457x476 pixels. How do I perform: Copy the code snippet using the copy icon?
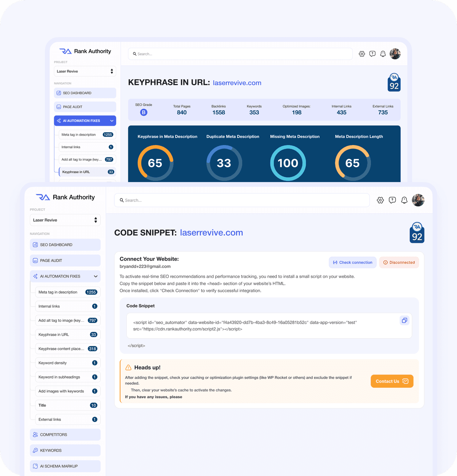(404, 320)
